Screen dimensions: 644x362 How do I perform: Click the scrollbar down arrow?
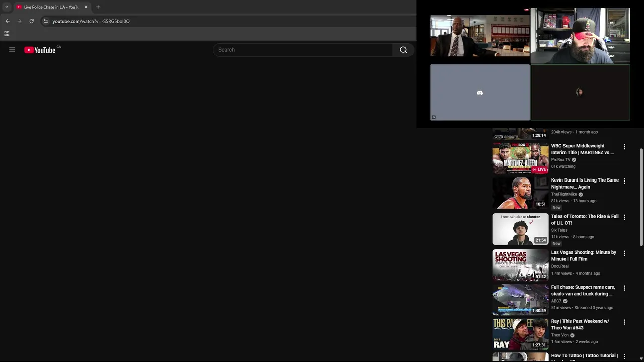pyautogui.click(x=641, y=359)
